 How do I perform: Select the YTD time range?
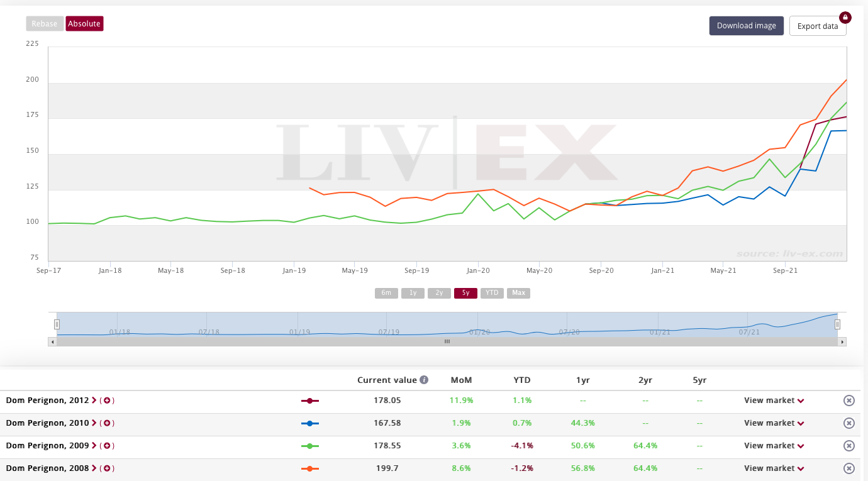(492, 293)
